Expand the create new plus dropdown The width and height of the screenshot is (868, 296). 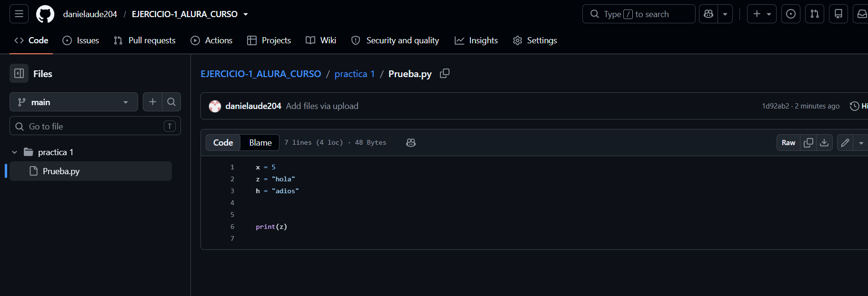(x=762, y=14)
